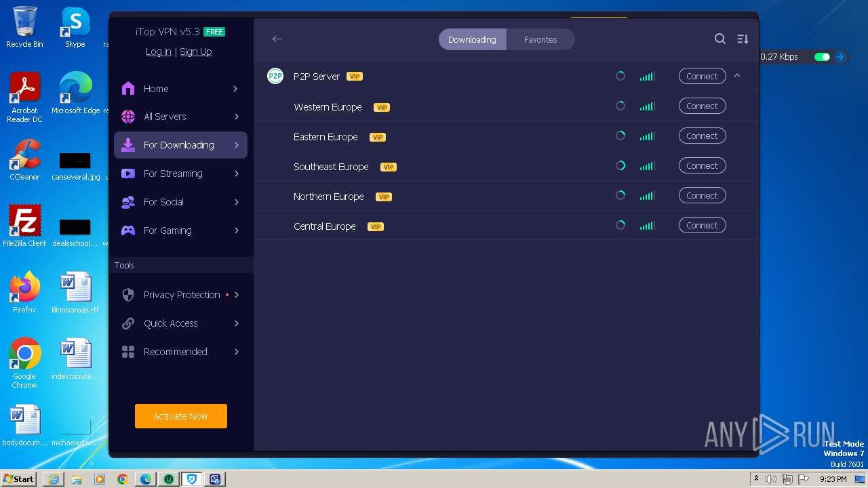Open Acrobat Reader DC desktop shortcut
868x488 pixels.
24,98
